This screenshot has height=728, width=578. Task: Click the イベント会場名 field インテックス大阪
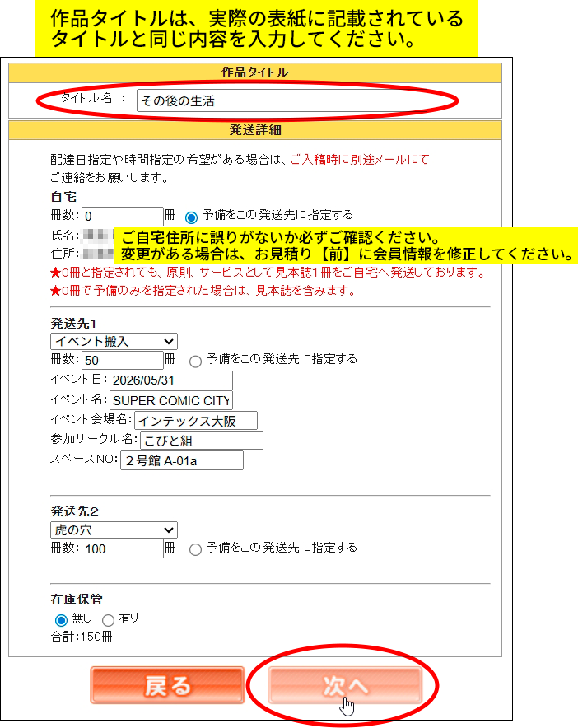pyautogui.click(x=196, y=421)
